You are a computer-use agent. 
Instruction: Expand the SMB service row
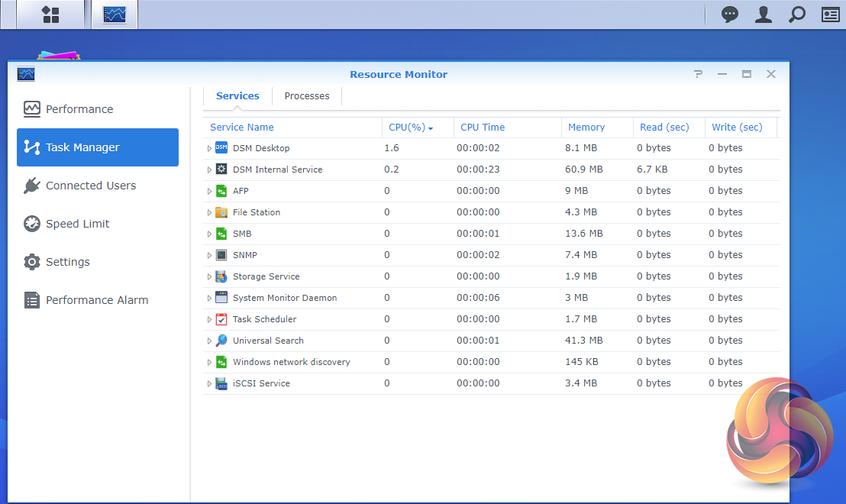[209, 234]
